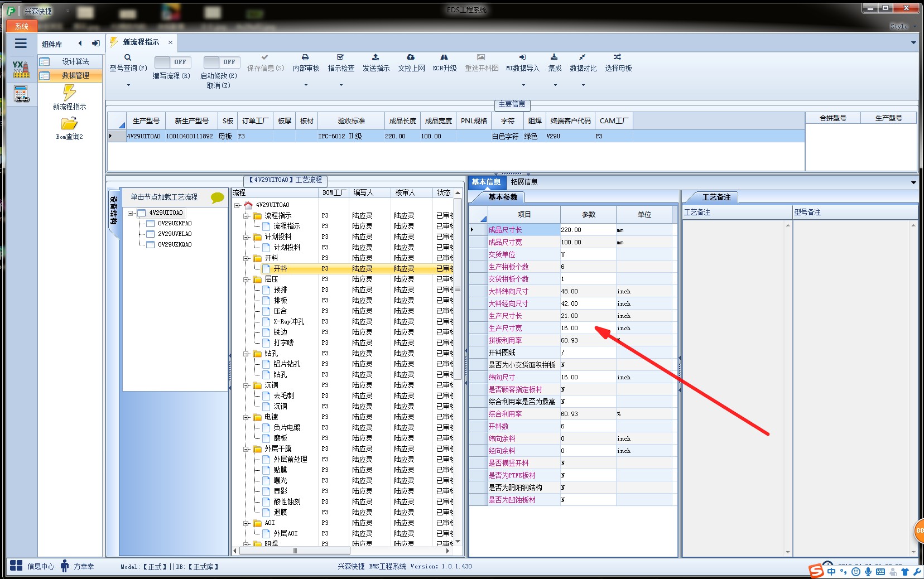The image size is (924, 579).
Task: Open the Bom查询2 folder icon
Action: 69,124
